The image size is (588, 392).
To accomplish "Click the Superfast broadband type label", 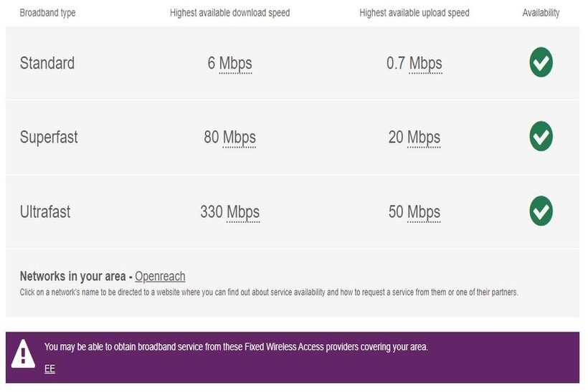I will click(49, 137).
